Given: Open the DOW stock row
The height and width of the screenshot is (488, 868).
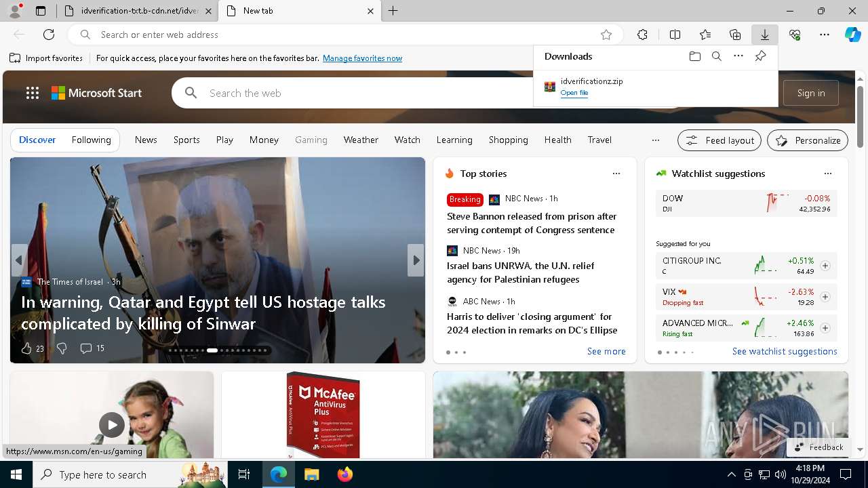Looking at the screenshot, I should click(746, 203).
